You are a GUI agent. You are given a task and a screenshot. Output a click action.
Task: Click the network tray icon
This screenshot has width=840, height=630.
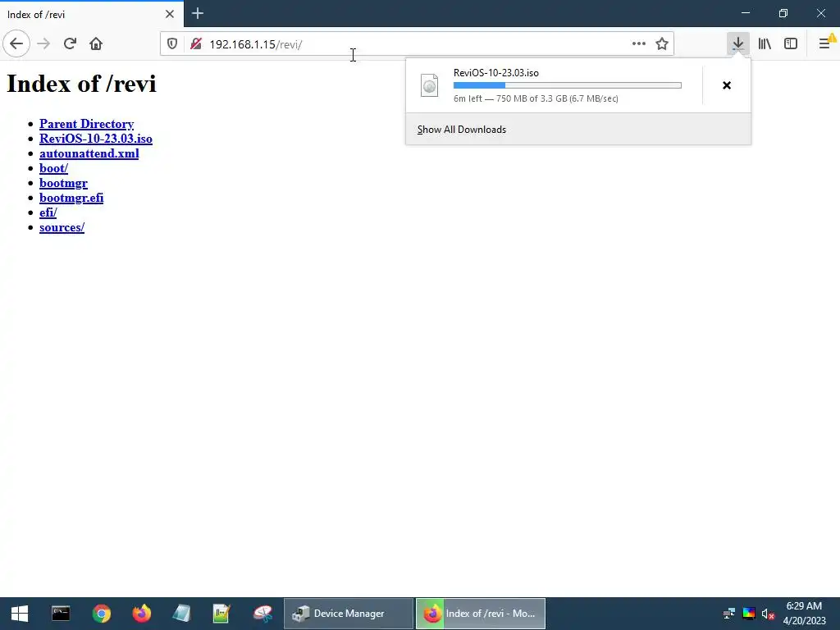(729, 614)
